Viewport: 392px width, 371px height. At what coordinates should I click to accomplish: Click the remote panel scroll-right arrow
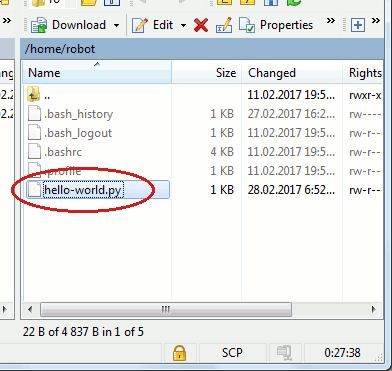pos(374,309)
